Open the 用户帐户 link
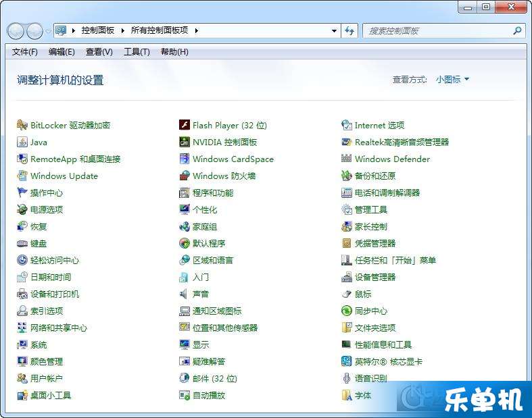Image resolution: width=532 pixels, height=418 pixels. pos(47,378)
